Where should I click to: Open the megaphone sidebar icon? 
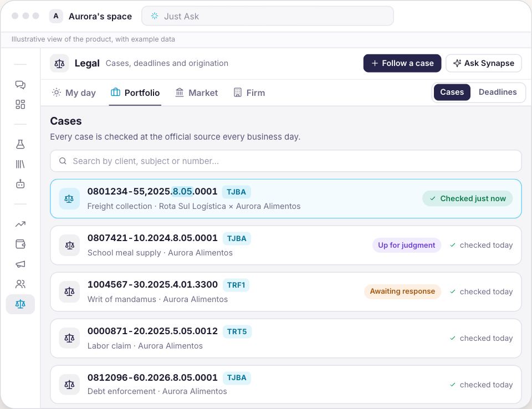pos(21,264)
